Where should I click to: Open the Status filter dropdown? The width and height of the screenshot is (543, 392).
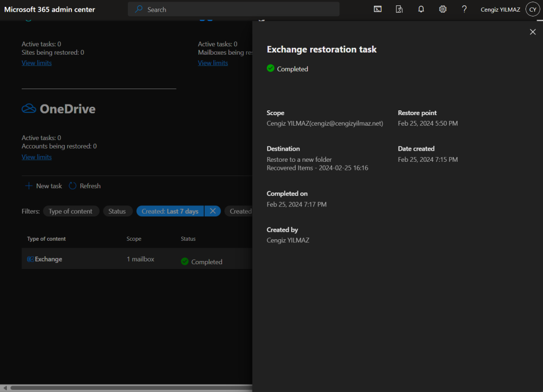(117, 211)
